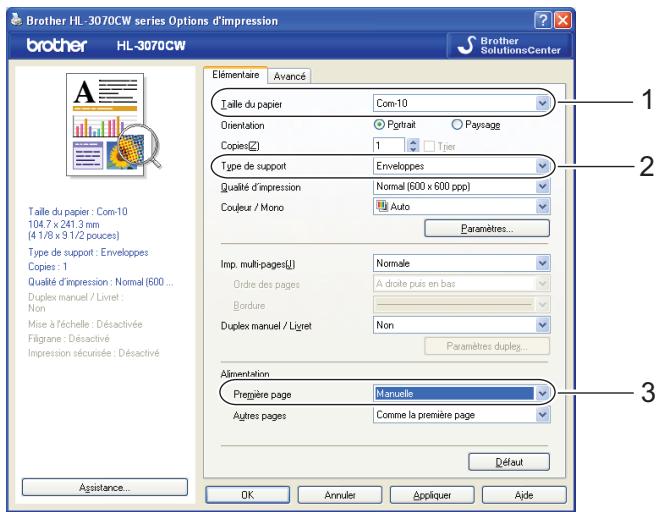The image size is (660, 512).
Task: Click the Auto color icon in Couleur/Mono
Action: [382, 206]
